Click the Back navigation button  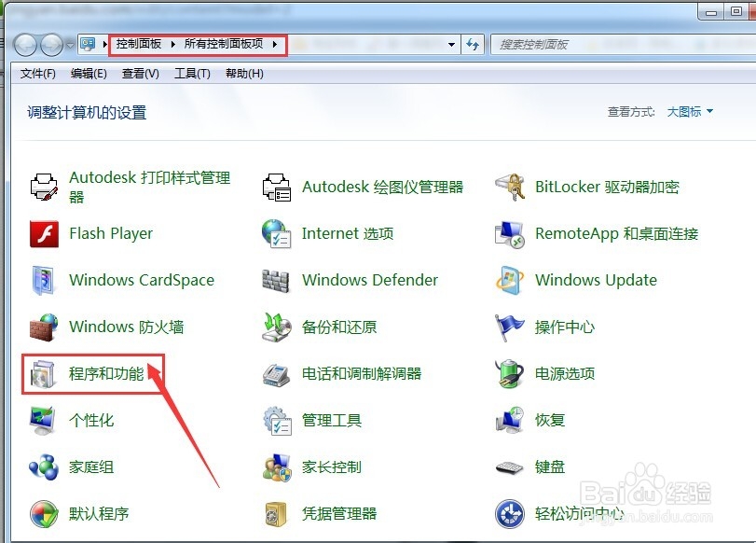tap(25, 45)
